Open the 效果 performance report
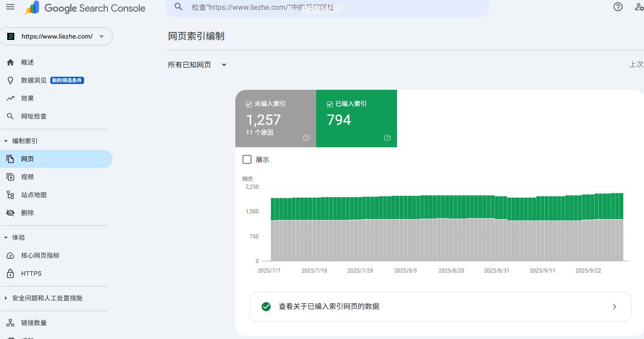 [27, 98]
